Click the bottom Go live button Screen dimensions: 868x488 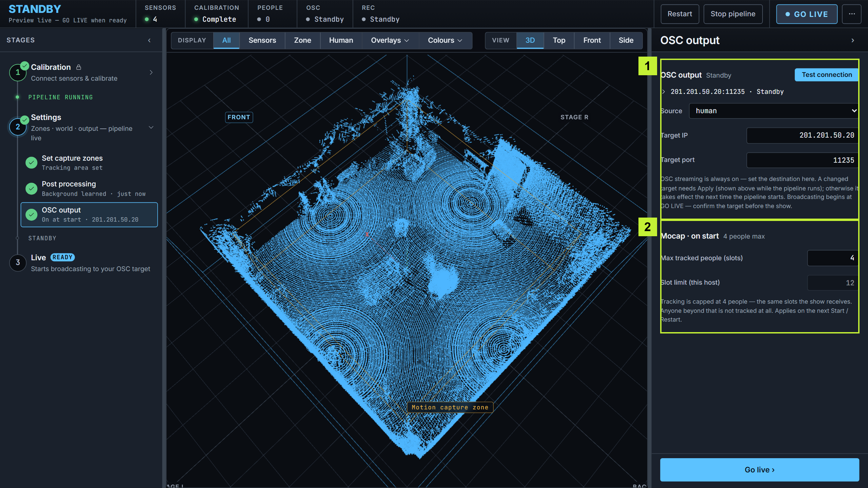(759, 470)
